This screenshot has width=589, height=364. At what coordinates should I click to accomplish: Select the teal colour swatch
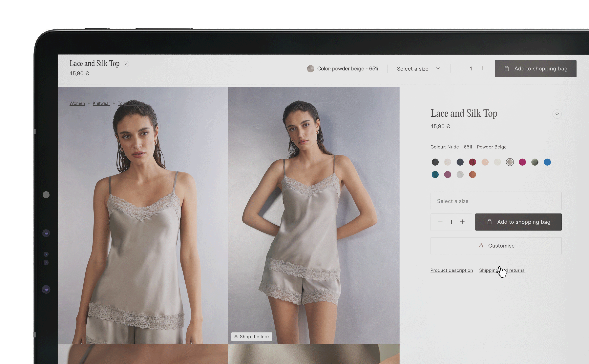click(x=435, y=174)
